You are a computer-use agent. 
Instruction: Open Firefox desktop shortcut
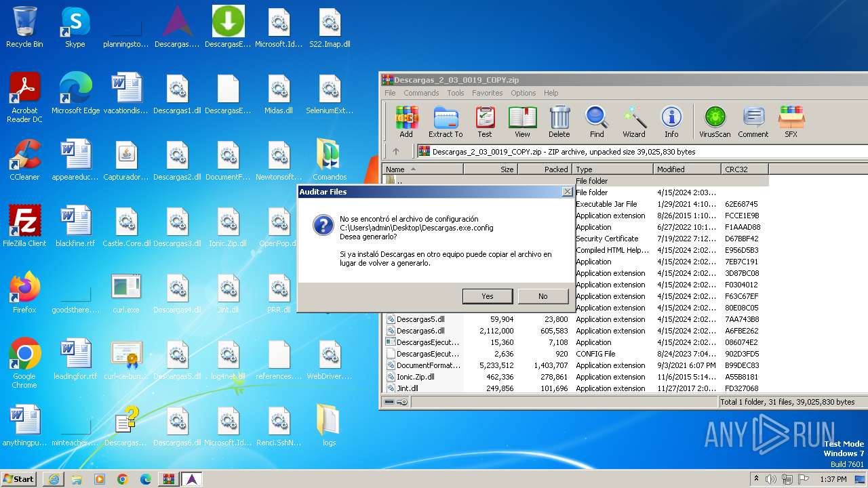tap(24, 293)
